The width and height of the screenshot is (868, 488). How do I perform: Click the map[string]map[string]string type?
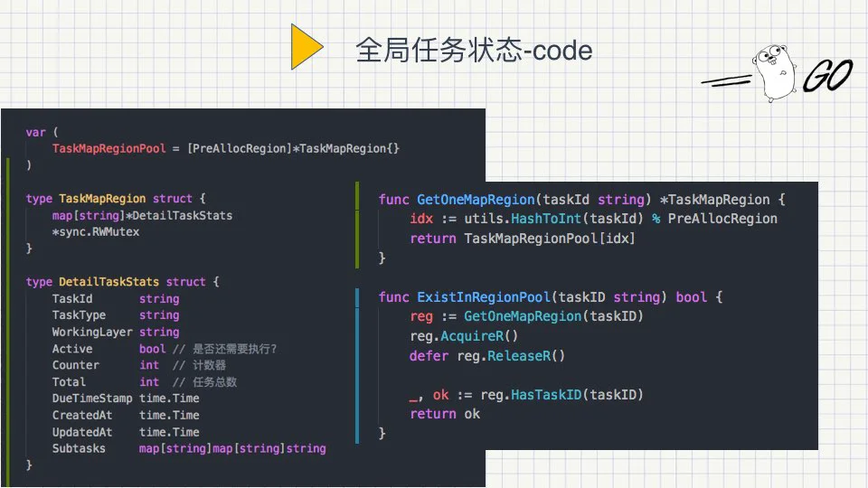pos(232,449)
